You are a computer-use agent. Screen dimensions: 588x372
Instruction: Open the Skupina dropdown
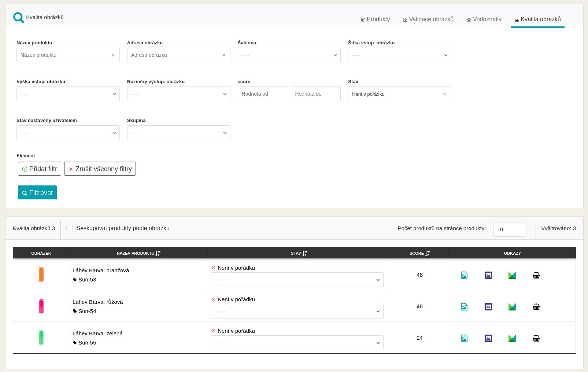coord(178,133)
